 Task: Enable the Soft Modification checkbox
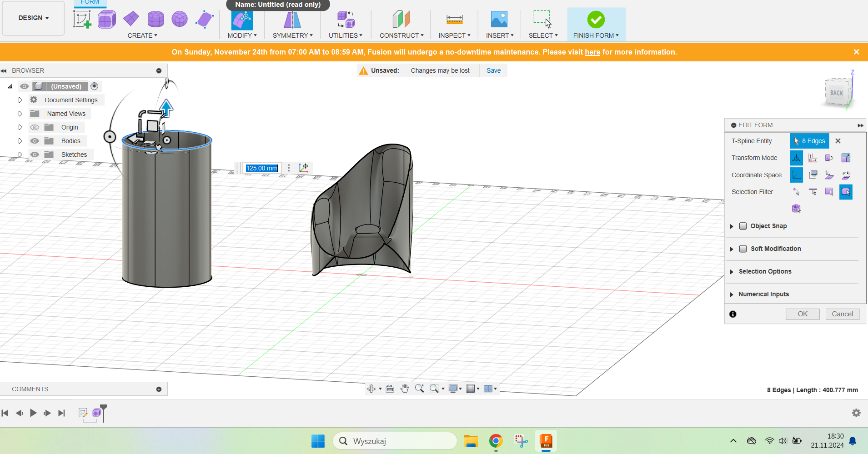[x=743, y=249]
